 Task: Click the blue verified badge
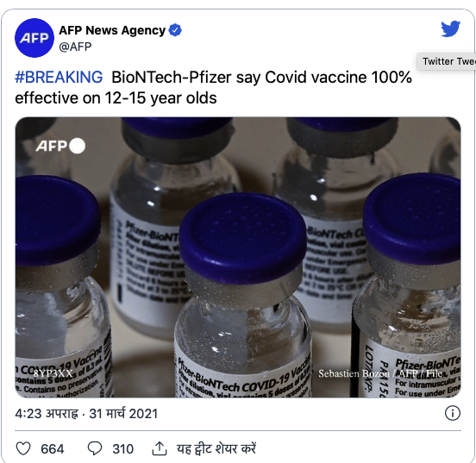175,30
